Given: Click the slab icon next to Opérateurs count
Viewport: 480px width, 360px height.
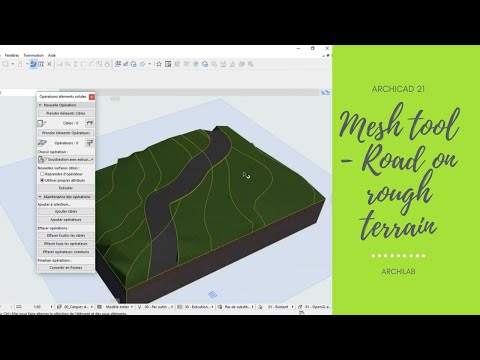Looking at the screenshot, I should coord(42,143).
